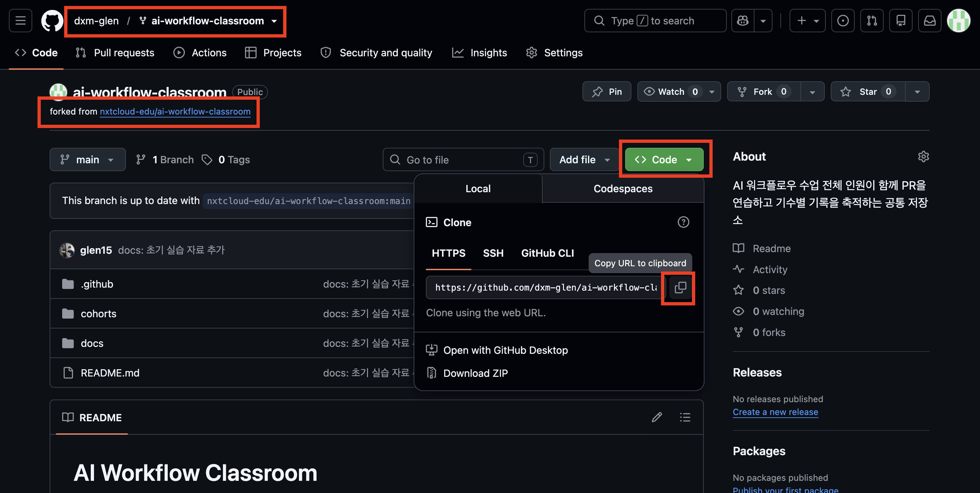Go to GitHub homepage via Octocat logo
The height and width of the screenshot is (493, 980).
tap(52, 20)
